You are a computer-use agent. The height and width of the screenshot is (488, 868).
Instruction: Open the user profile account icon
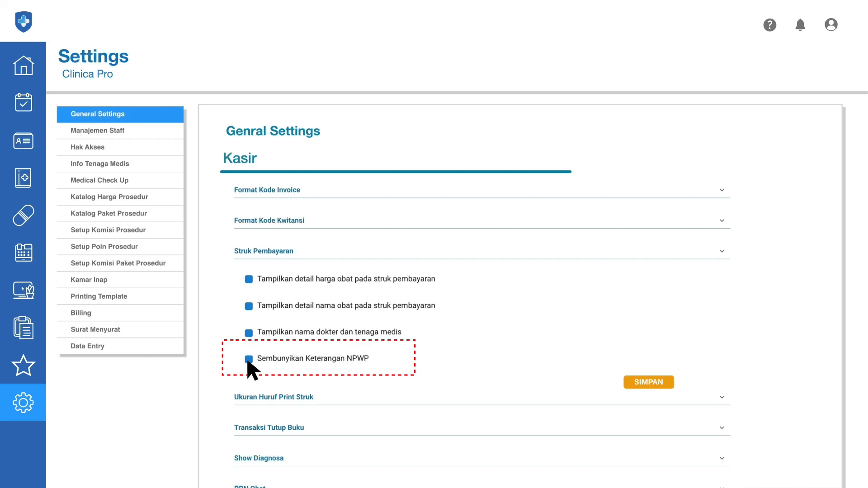(831, 25)
